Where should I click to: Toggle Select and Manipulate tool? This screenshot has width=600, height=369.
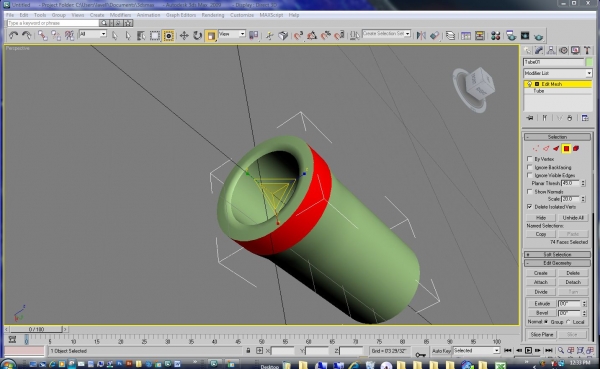[x=270, y=36]
